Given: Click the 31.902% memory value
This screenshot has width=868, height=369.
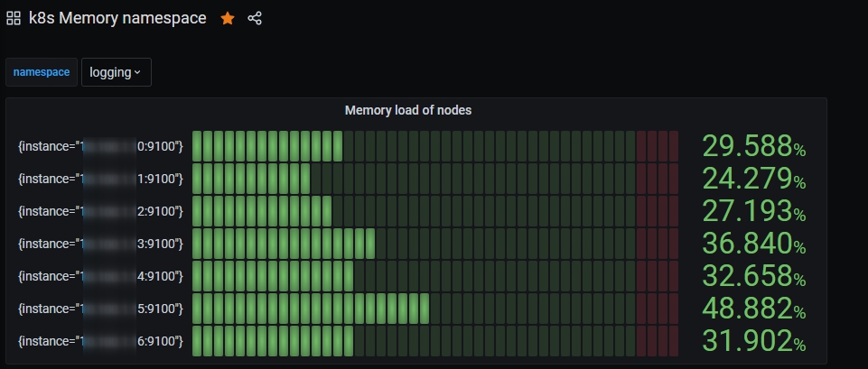Looking at the screenshot, I should pos(753,341).
